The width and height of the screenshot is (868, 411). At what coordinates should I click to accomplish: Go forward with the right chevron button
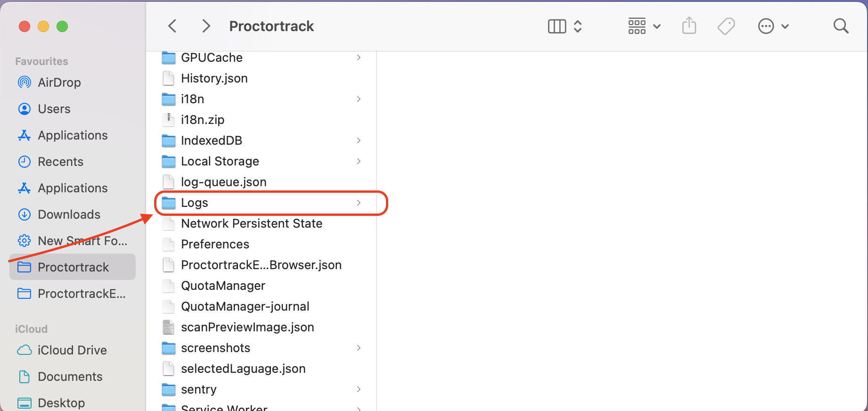pyautogui.click(x=206, y=26)
